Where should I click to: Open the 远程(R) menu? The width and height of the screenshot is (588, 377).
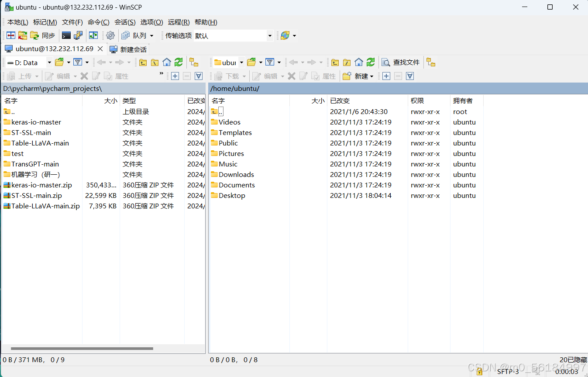point(179,22)
